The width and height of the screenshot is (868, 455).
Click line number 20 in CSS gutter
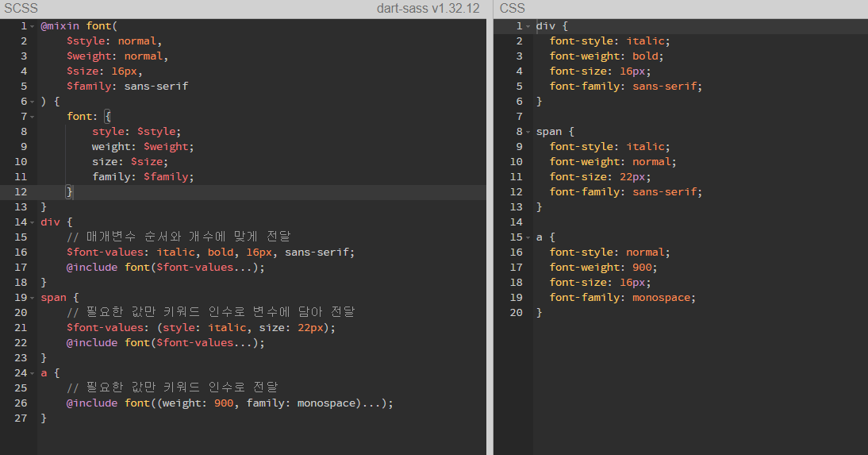(x=516, y=313)
